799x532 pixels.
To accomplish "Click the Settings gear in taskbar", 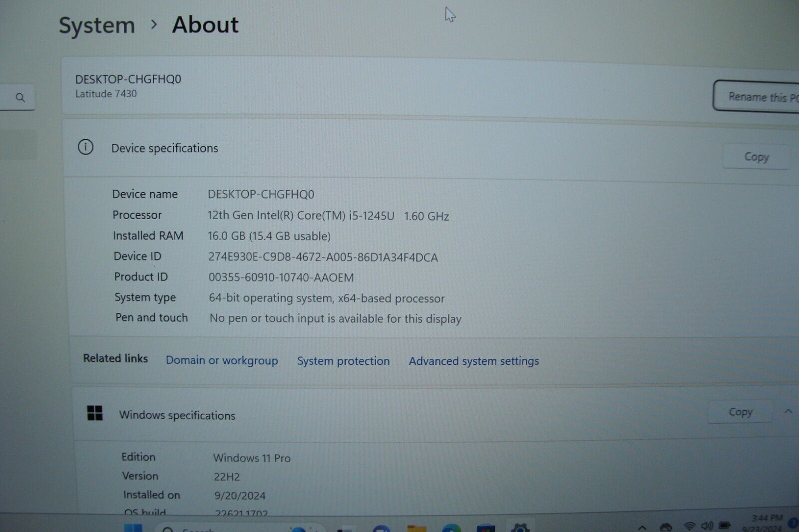I will pyautogui.click(x=520, y=528).
